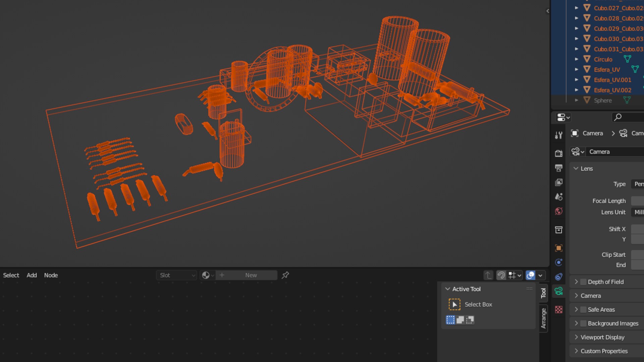Open the World properties tab icon
644x362 pixels.
tap(558, 211)
